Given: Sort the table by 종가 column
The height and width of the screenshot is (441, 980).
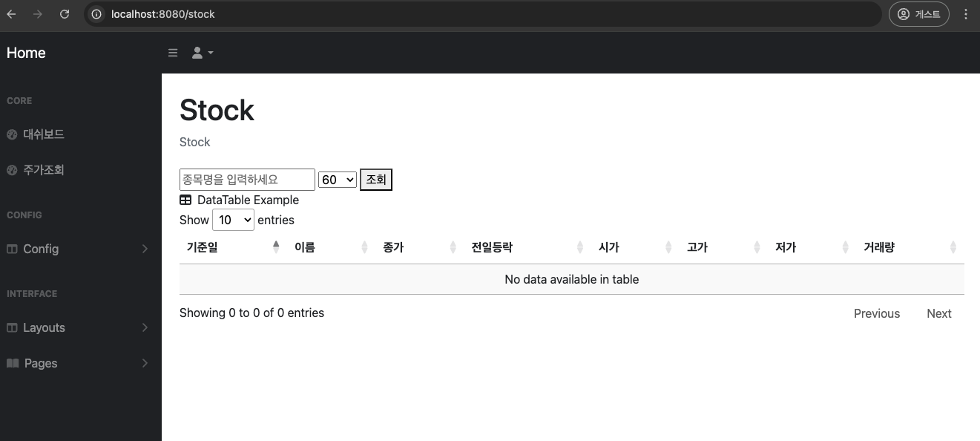Looking at the screenshot, I should point(420,247).
